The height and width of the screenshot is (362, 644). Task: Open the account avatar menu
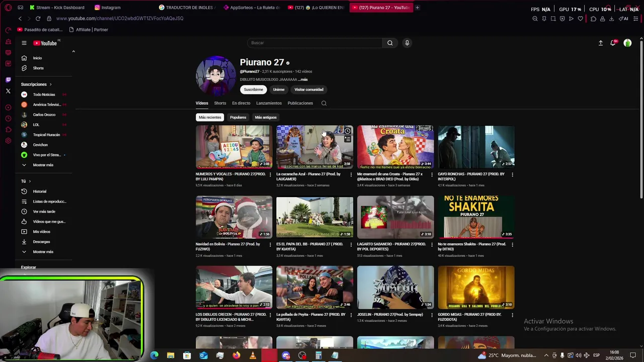pyautogui.click(x=627, y=43)
